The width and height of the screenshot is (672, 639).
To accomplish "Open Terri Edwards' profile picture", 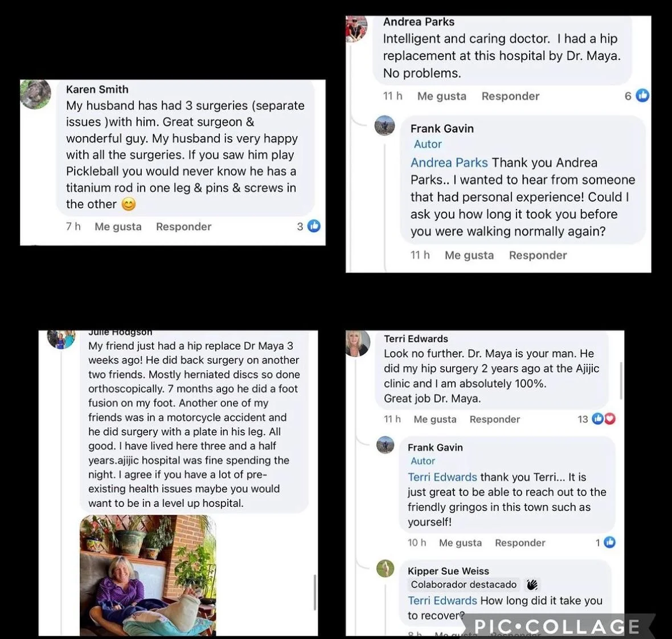I will point(358,343).
